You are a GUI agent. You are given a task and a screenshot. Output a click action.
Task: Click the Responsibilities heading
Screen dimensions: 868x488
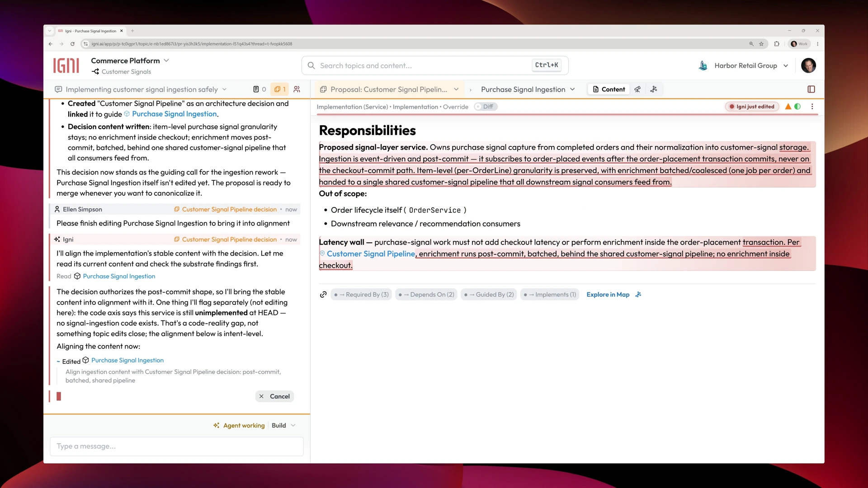tap(367, 131)
